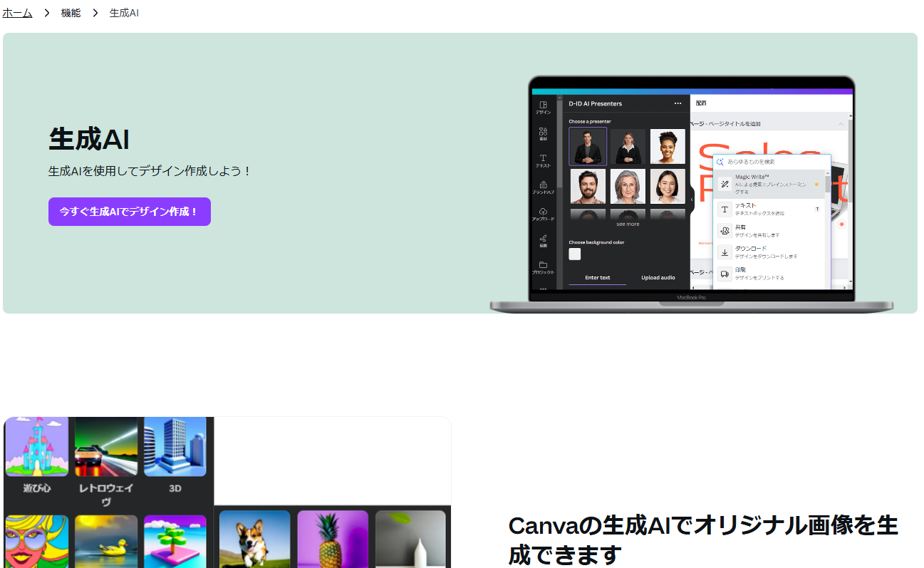
Task: Open the ホーム breadcrumb link
Action: coord(16,12)
